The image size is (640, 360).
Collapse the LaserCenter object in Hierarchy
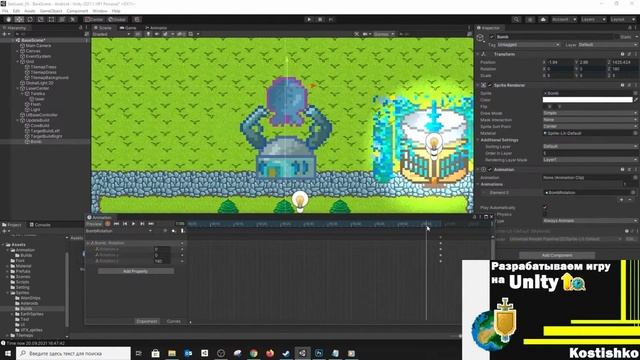click(x=18, y=88)
